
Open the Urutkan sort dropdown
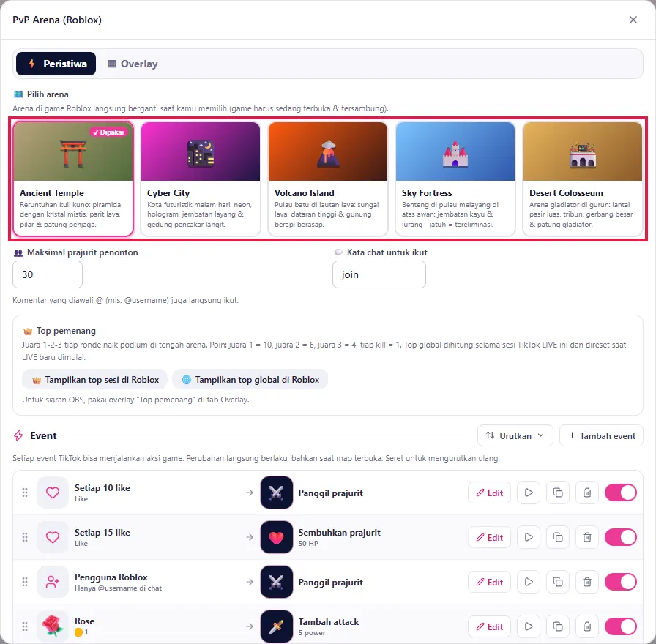pos(515,435)
